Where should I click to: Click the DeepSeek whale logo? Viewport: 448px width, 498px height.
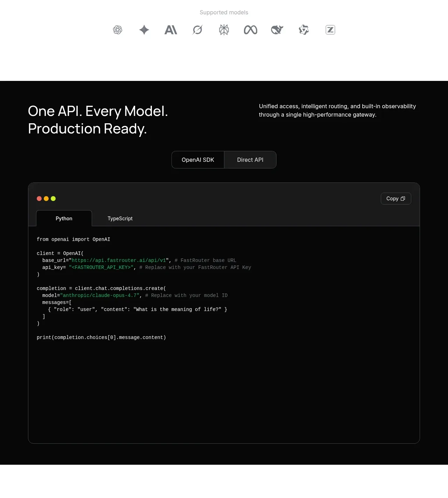pos(277,30)
